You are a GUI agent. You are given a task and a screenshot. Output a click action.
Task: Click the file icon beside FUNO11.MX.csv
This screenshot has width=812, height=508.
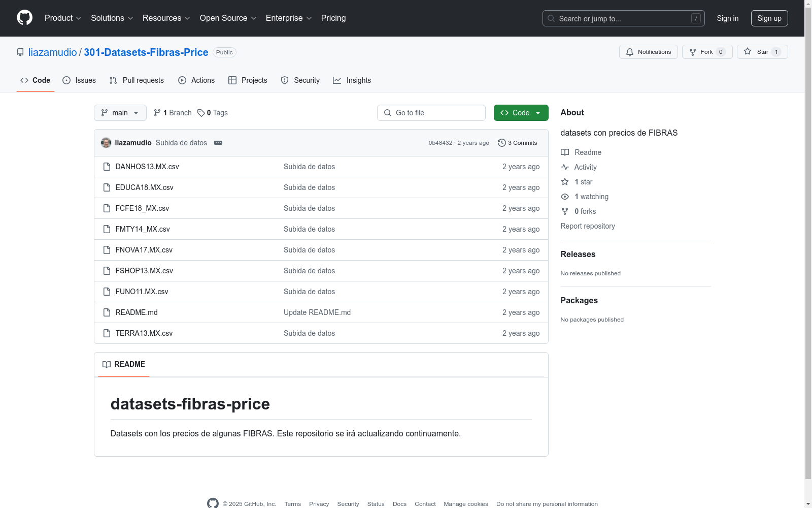coord(107,292)
